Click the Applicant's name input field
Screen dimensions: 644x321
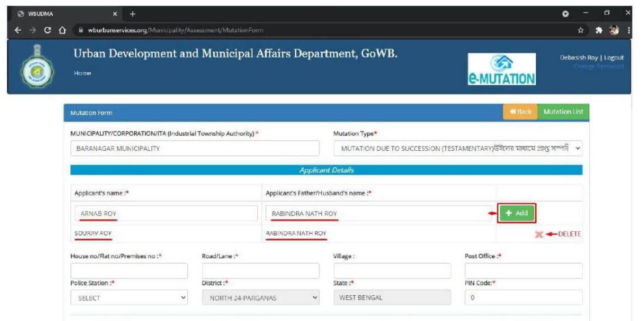pos(166,214)
